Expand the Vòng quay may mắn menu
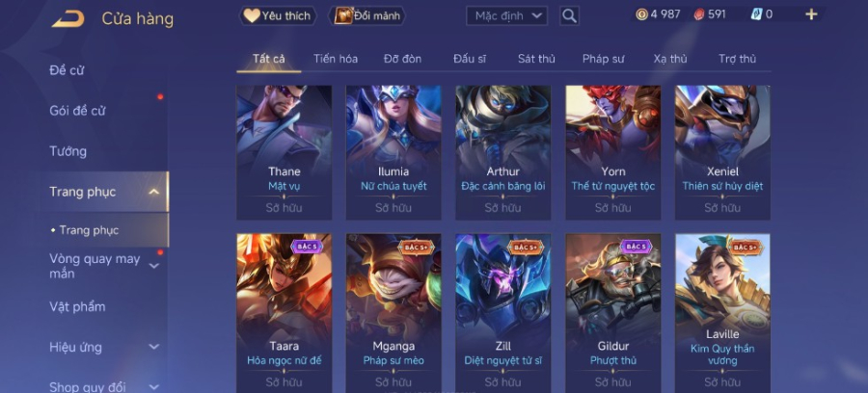868x393 pixels. coord(154,266)
